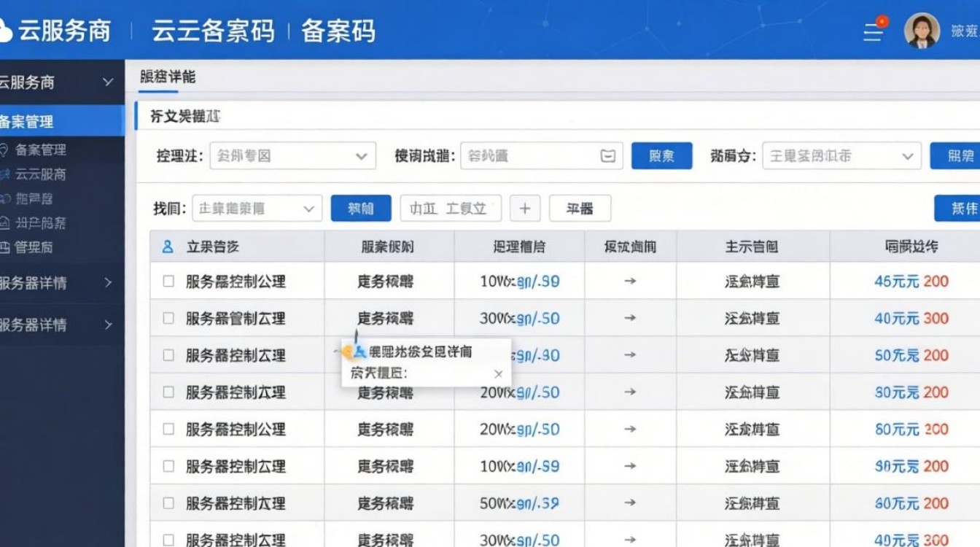Open notifications via the hamburger icon with red badge
The image size is (980, 547).
coord(872,31)
